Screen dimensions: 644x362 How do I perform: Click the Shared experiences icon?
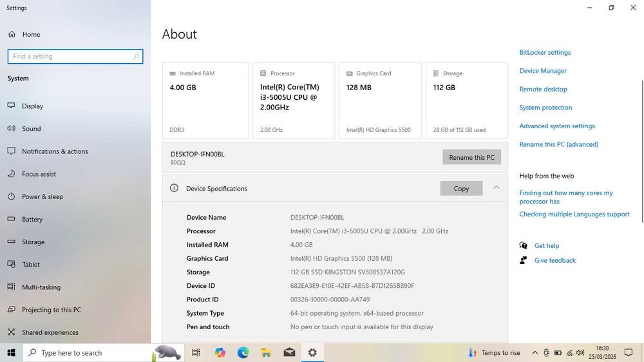[x=11, y=332]
